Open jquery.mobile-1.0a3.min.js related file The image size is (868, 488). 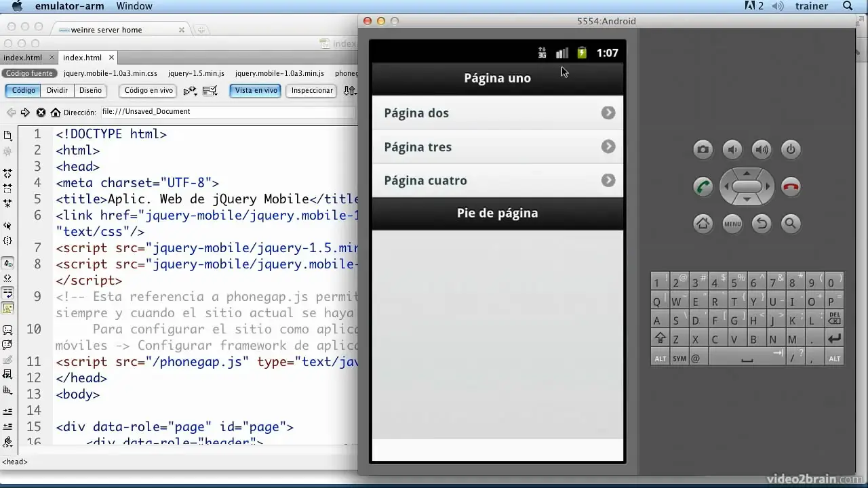pos(279,73)
